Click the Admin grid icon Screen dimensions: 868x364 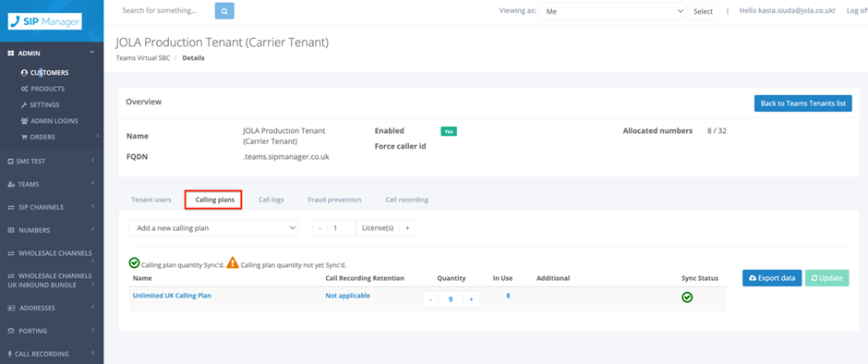tap(10, 54)
